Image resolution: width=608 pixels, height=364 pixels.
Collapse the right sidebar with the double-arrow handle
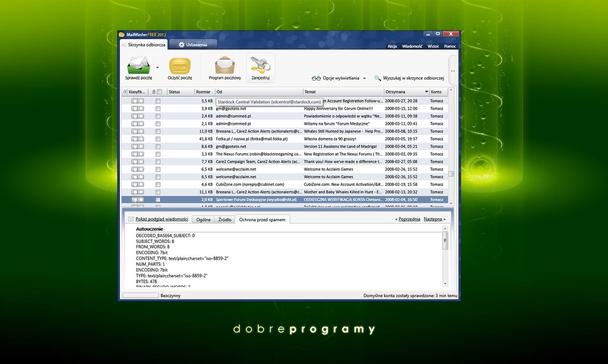pyautogui.click(x=453, y=71)
